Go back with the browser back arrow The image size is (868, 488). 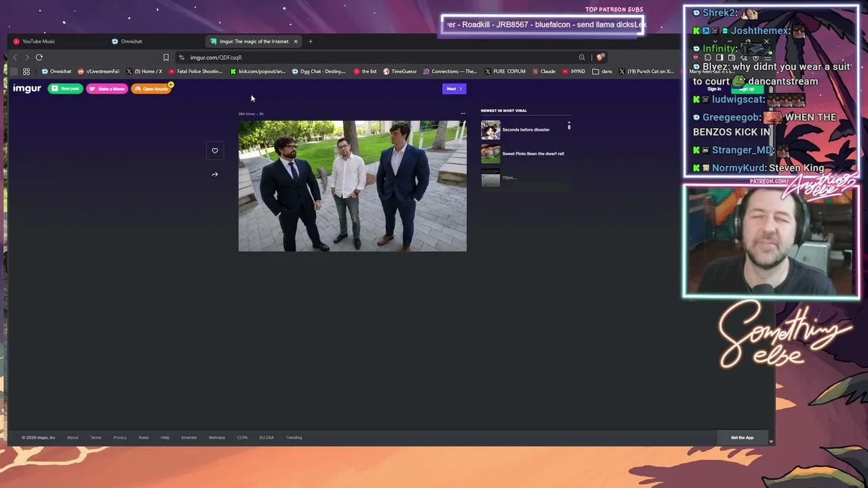(x=15, y=58)
